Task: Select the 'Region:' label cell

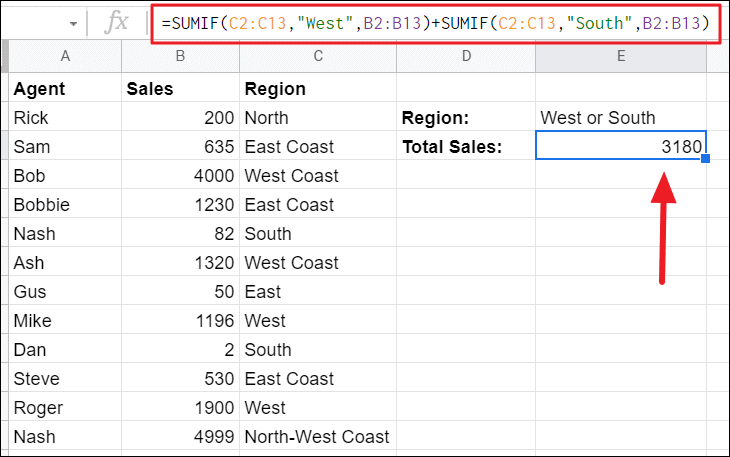Action: (465, 118)
